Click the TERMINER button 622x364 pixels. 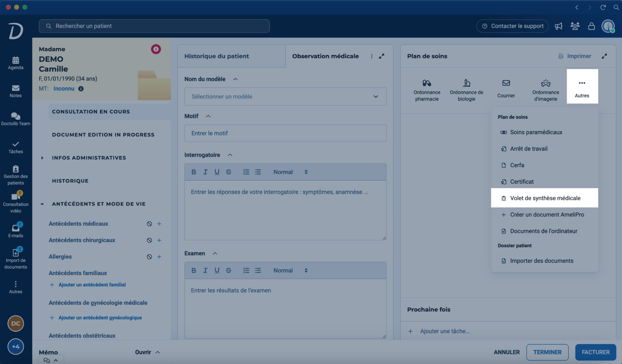(x=547, y=352)
